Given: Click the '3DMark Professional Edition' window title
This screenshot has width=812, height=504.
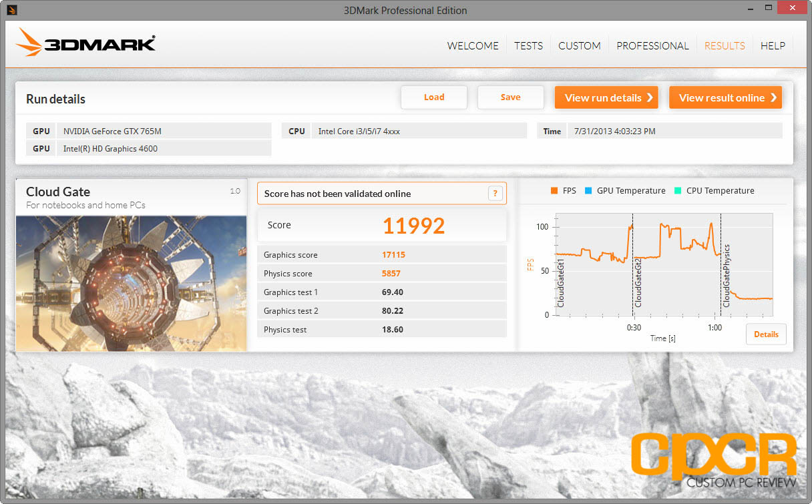Looking at the screenshot, I should (405, 11).
